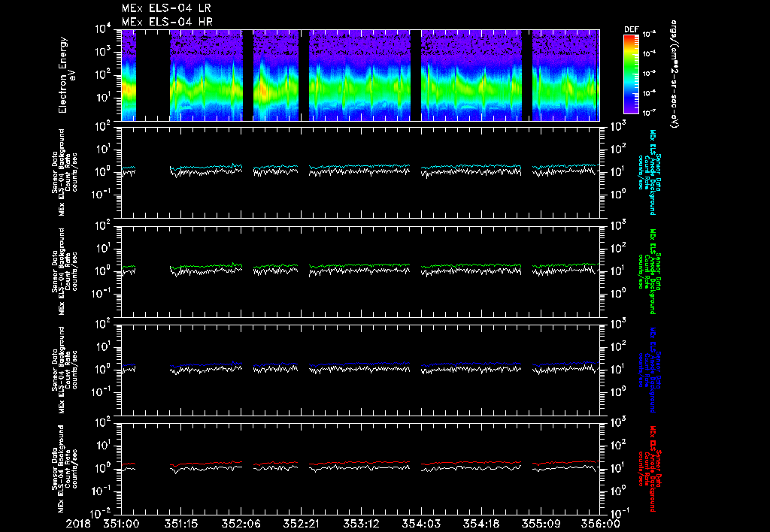Viewport: 770px width, 532px height.
Task: Click the '351:00' time axis label
Action: click(121, 524)
